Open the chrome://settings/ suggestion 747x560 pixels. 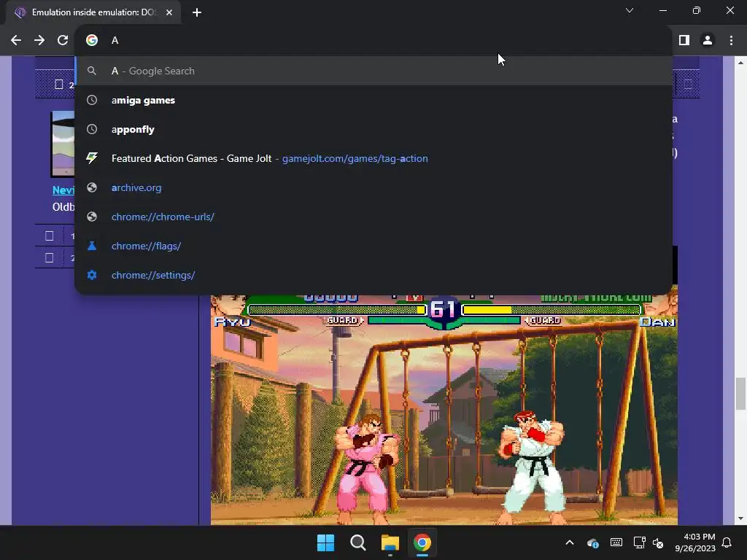coord(373,275)
